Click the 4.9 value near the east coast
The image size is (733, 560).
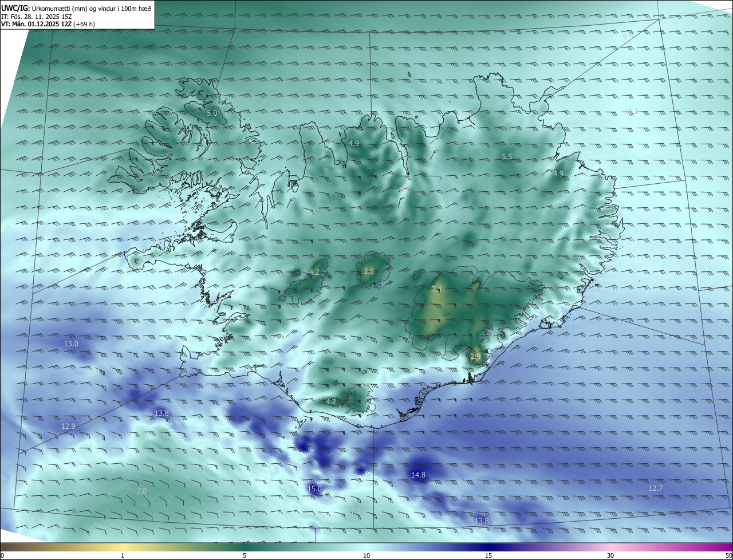[558, 174]
